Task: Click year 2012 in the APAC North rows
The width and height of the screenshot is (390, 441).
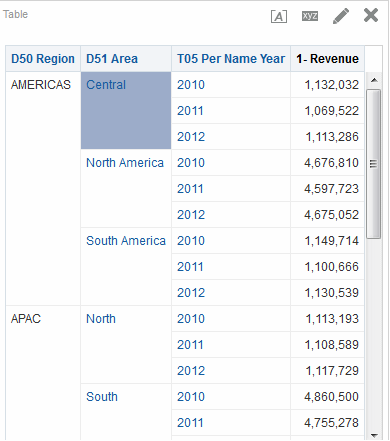Action: [191, 371]
